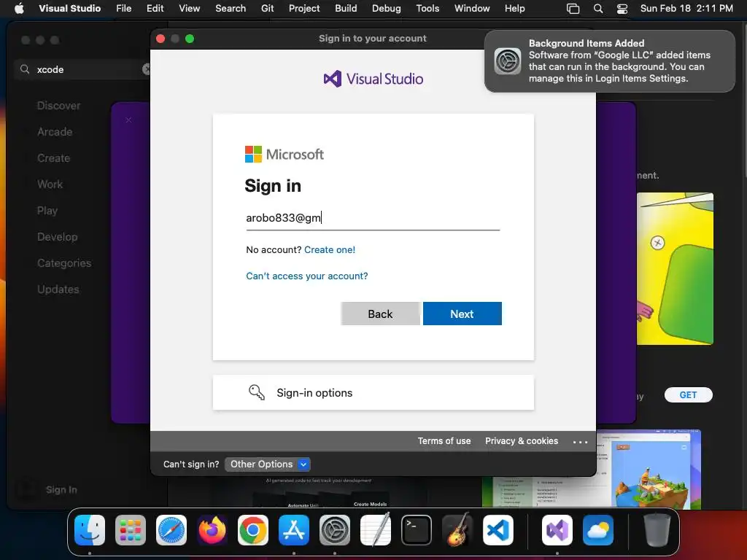The image size is (747, 560).
Task: Open the Project menu
Action: [304, 8]
